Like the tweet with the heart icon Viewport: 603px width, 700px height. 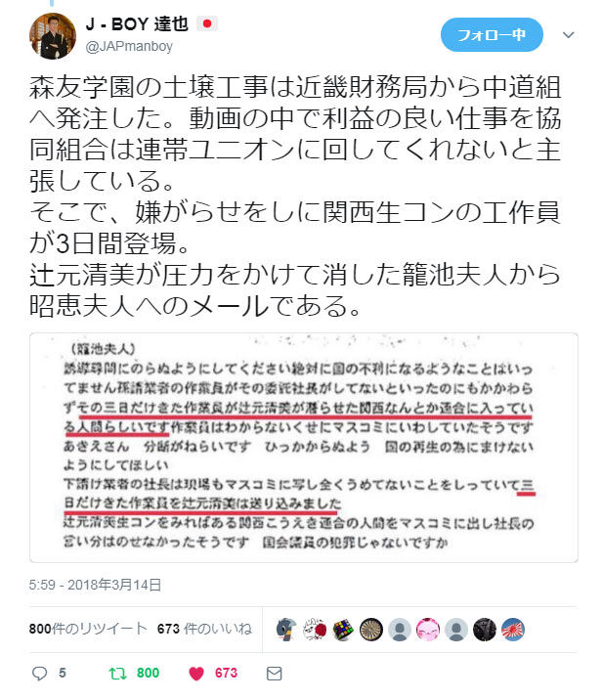click(196, 674)
